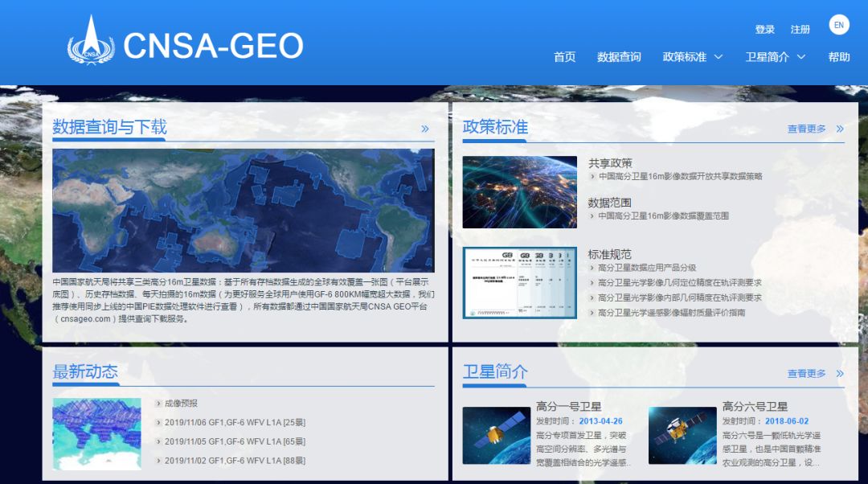This screenshot has height=484, width=868.
Task: Open the world coverage map image
Action: (x=244, y=211)
